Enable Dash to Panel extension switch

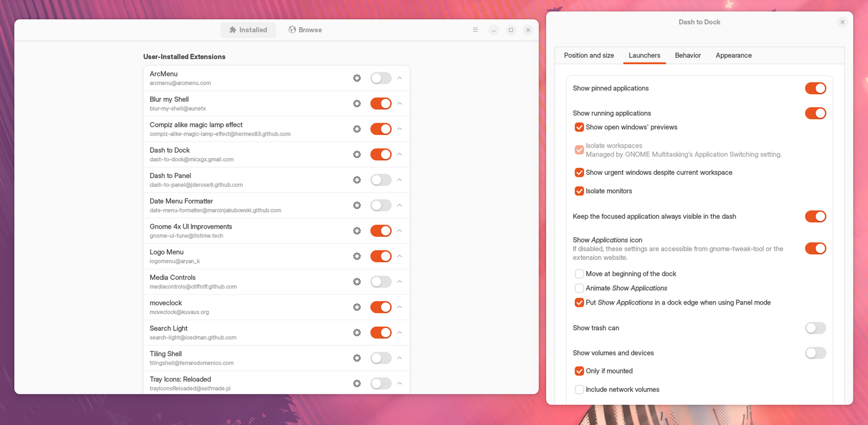[381, 180]
